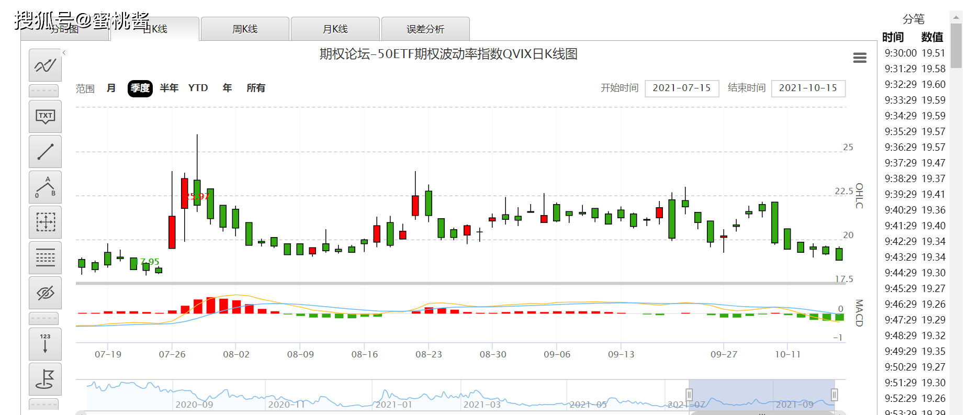Click the 2021-01 navigator date label

coord(393,405)
